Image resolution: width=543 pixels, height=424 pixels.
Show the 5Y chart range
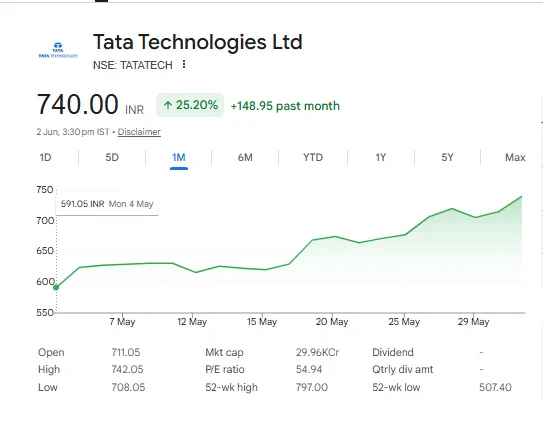447,158
